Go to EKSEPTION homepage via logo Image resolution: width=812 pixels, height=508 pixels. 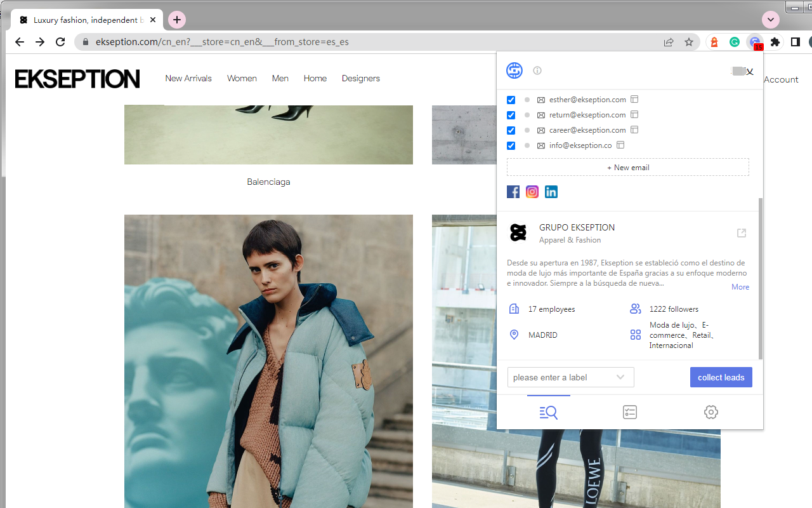[x=77, y=79]
